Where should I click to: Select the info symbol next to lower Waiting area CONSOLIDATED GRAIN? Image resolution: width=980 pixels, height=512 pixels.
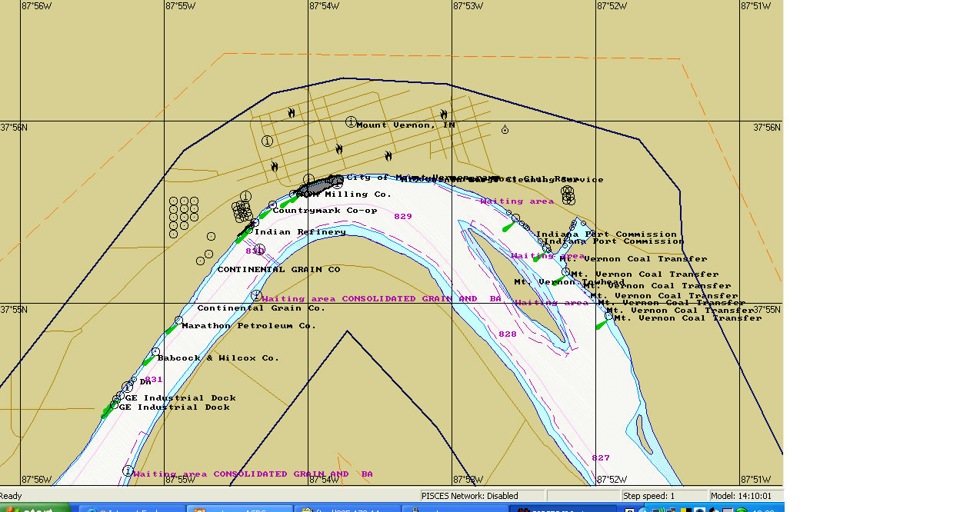point(128,470)
